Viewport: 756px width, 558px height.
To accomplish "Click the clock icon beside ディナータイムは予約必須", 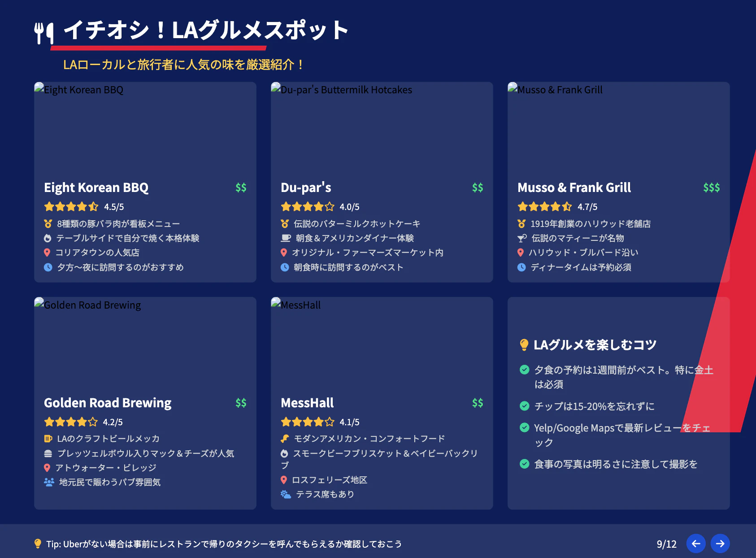I will tap(521, 267).
